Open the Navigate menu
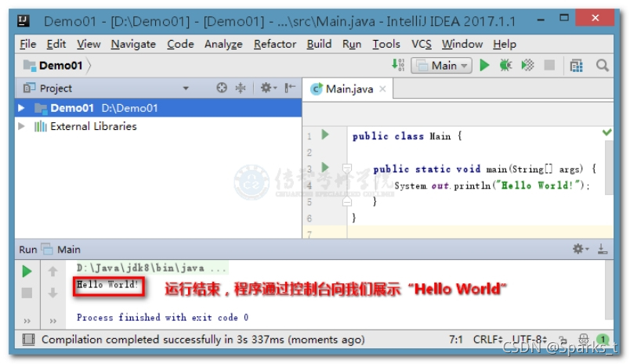This screenshot has width=630, height=364. tap(133, 44)
